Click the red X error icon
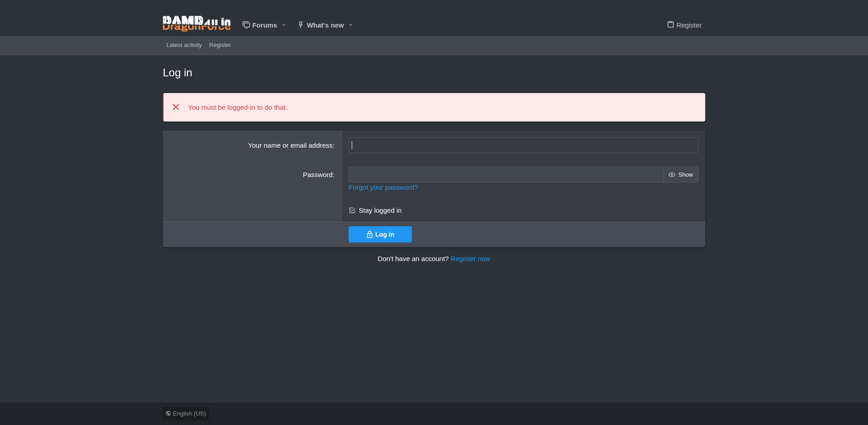The image size is (868, 425). (x=176, y=107)
